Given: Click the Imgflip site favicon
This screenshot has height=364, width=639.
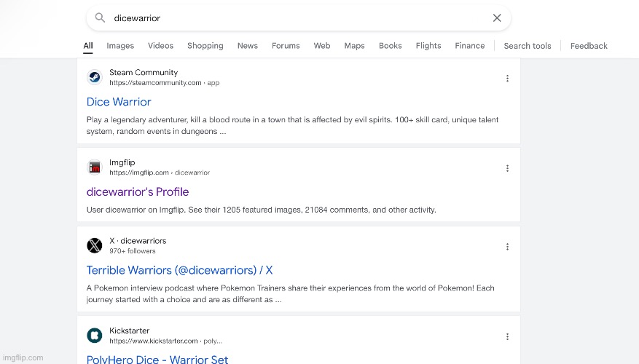Looking at the screenshot, I should pyautogui.click(x=95, y=167).
